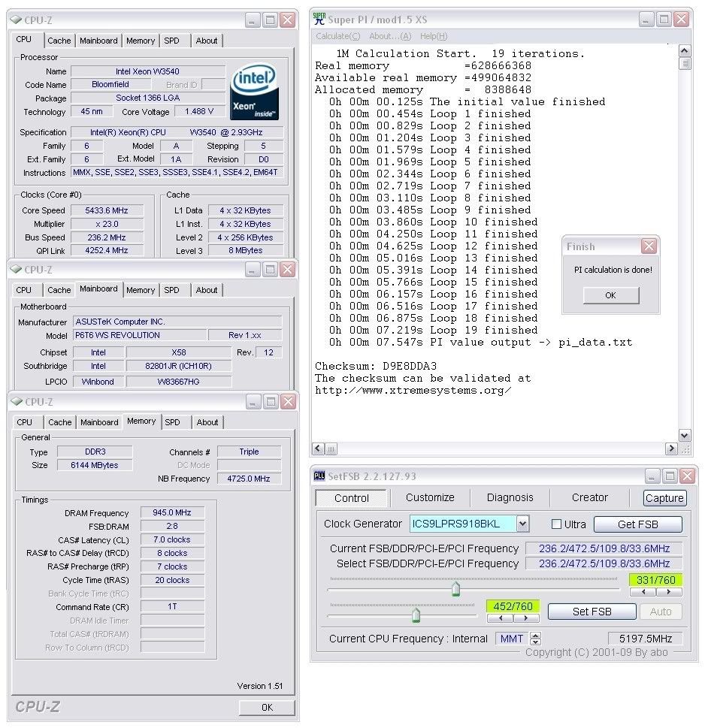Click the Intel Xeon logo in CPU-Z
Screen dimensions: 705x728
[254, 92]
